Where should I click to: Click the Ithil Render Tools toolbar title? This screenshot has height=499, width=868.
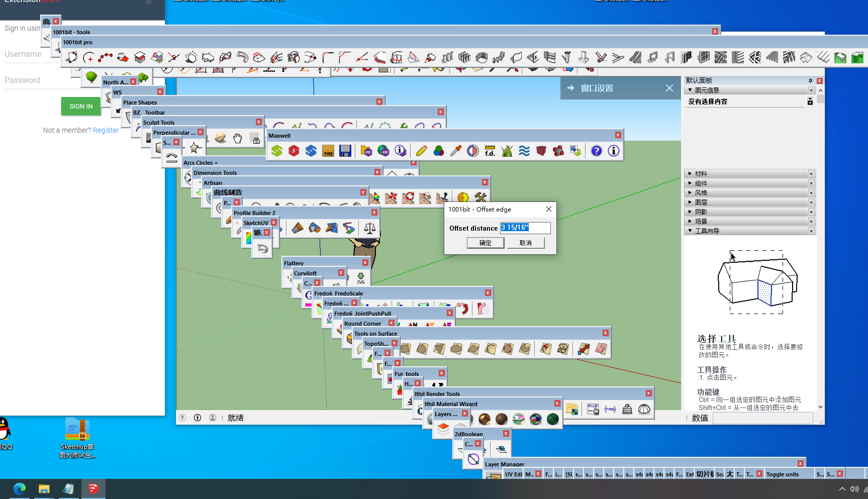pos(437,394)
